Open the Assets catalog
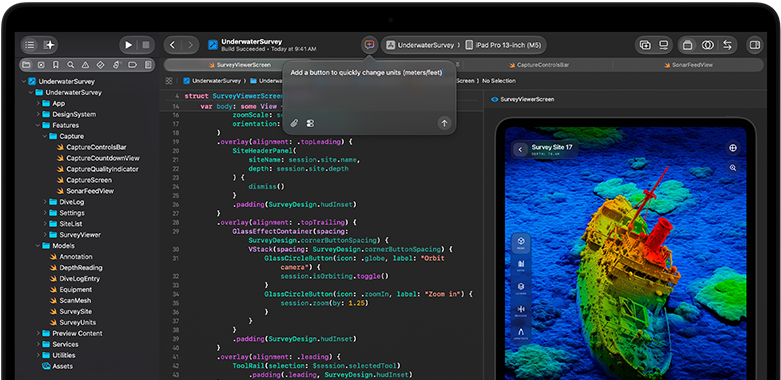This screenshot has width=781, height=380. (x=57, y=366)
